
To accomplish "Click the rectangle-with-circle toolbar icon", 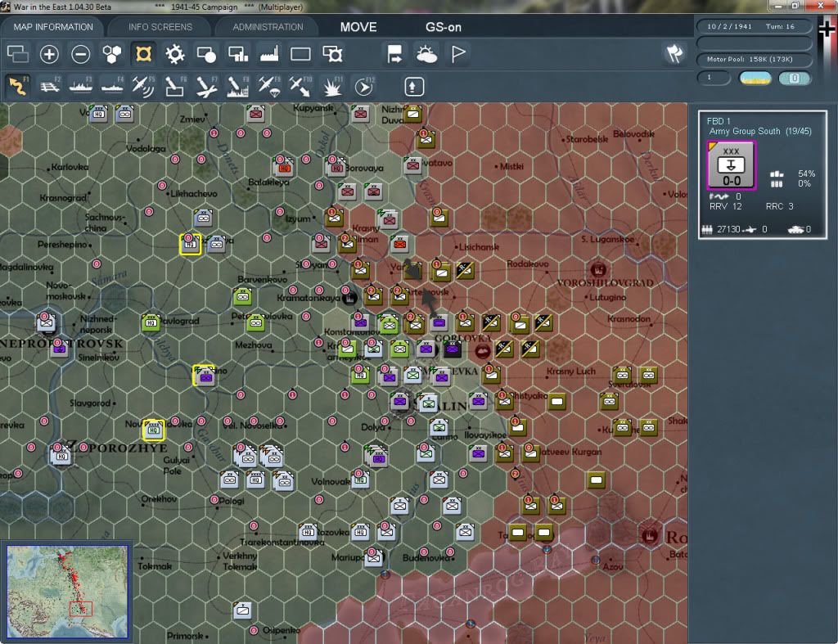I will pos(206,54).
